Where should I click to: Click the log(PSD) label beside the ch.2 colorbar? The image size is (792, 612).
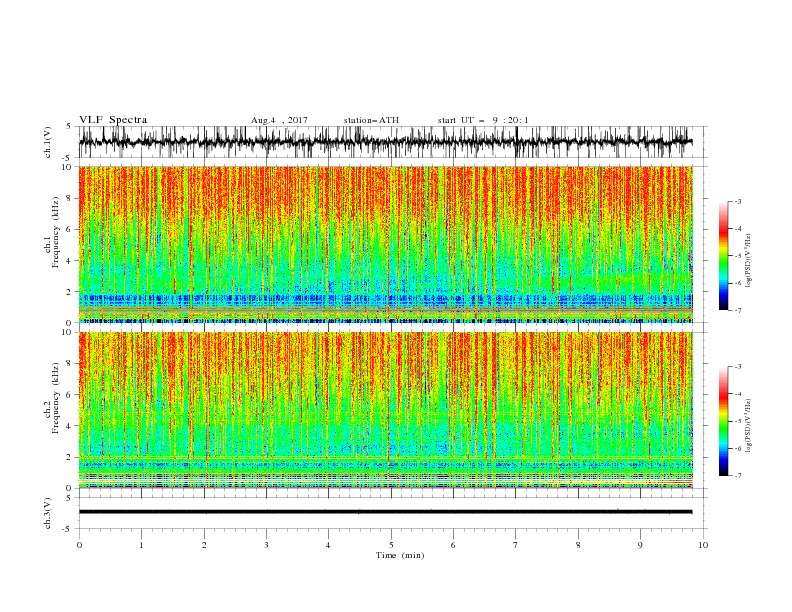click(748, 425)
